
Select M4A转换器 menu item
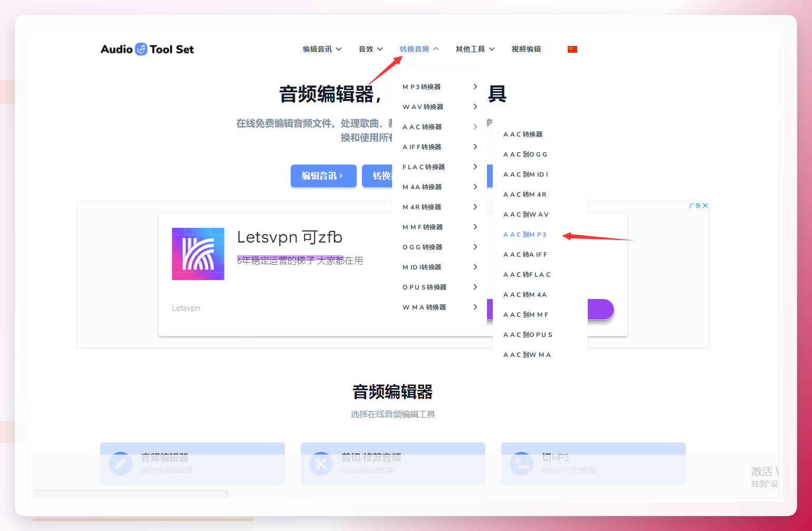[x=422, y=187]
